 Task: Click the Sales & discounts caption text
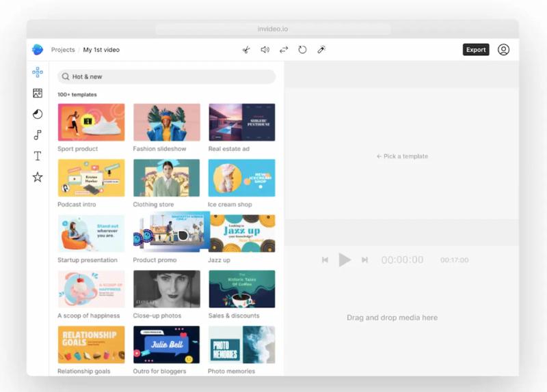pos(234,316)
